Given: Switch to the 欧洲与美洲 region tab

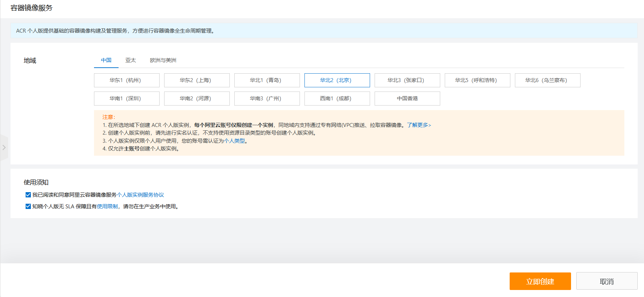Looking at the screenshot, I should tap(163, 60).
